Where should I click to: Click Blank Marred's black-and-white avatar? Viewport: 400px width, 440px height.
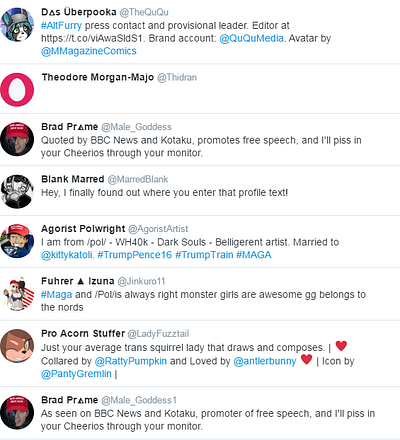click(x=17, y=192)
